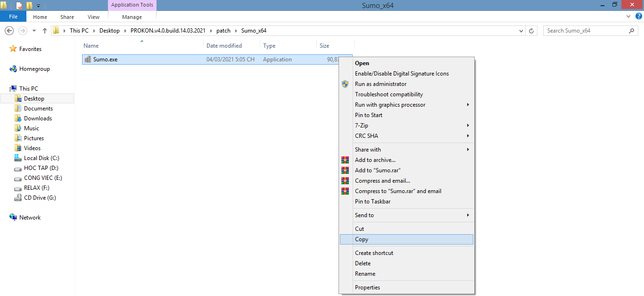Select CD Drive (G:) in navigation pane
The height and width of the screenshot is (296, 644).
[40, 198]
